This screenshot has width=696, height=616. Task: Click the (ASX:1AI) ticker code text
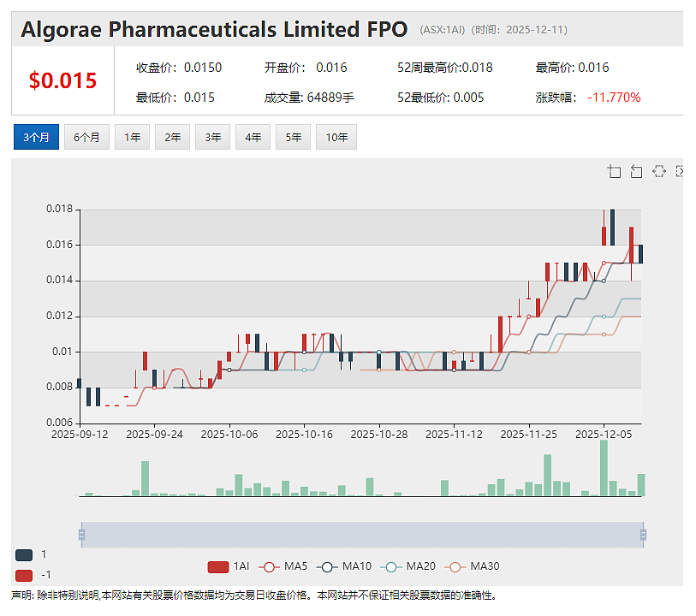click(x=442, y=30)
